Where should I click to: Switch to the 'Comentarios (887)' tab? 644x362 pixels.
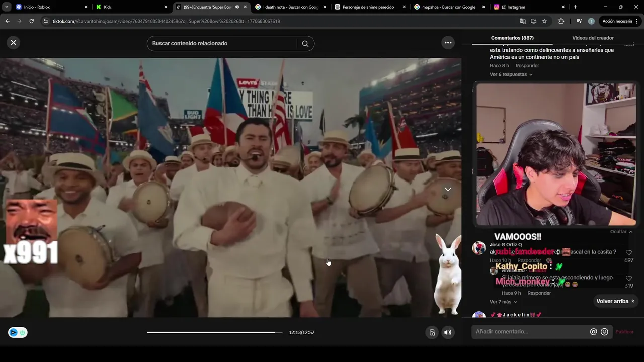coord(512,38)
